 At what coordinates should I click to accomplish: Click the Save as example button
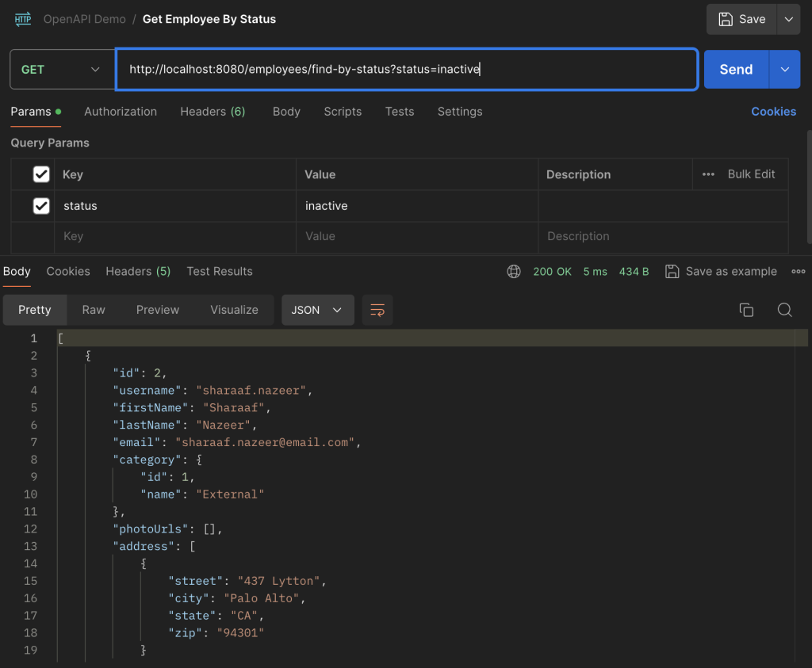click(721, 271)
